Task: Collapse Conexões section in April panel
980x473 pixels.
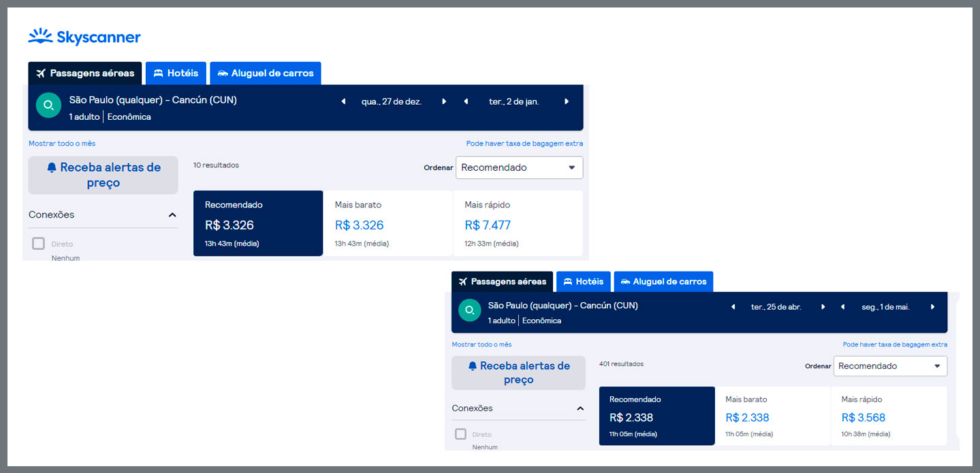Action: (580, 408)
